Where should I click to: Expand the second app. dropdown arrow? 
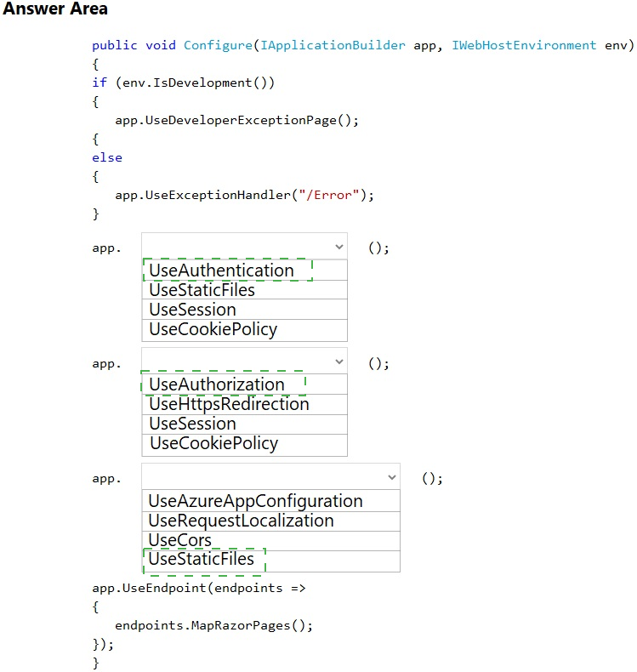tap(339, 362)
